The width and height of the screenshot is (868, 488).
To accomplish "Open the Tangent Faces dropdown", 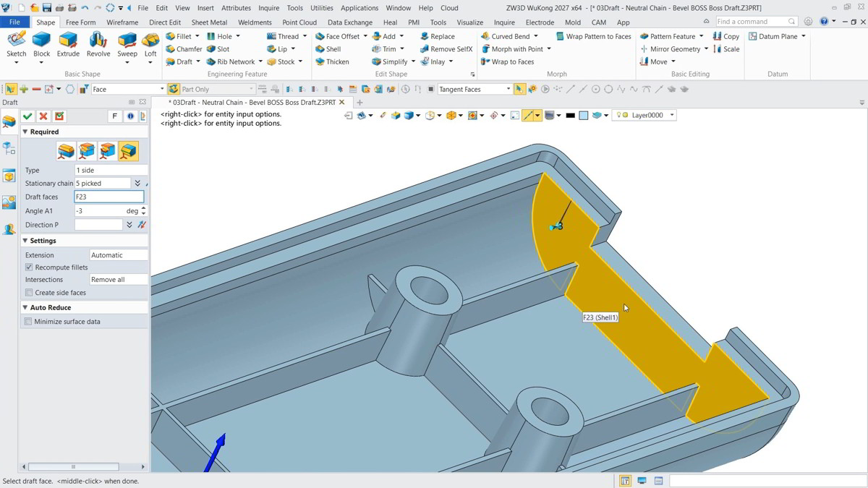I will pyautogui.click(x=475, y=89).
